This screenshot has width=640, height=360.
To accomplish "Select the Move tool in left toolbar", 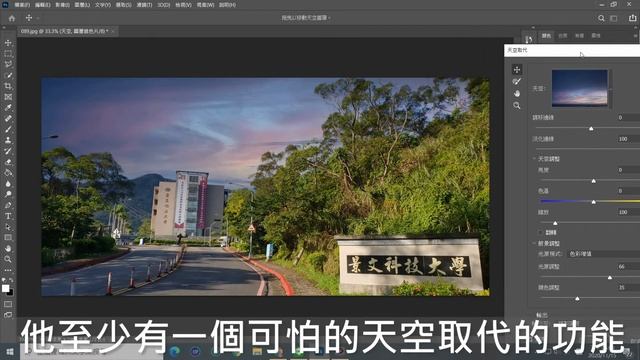I will pos(8,43).
